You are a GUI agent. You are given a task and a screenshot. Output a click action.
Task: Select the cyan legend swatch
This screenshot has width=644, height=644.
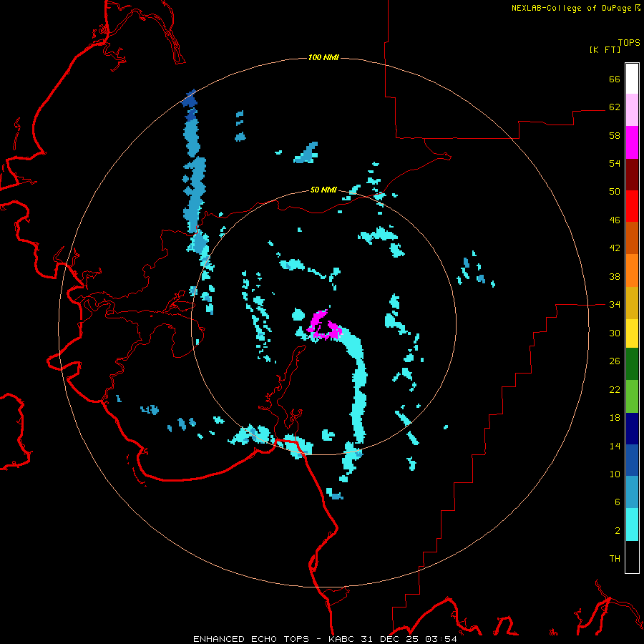click(632, 525)
